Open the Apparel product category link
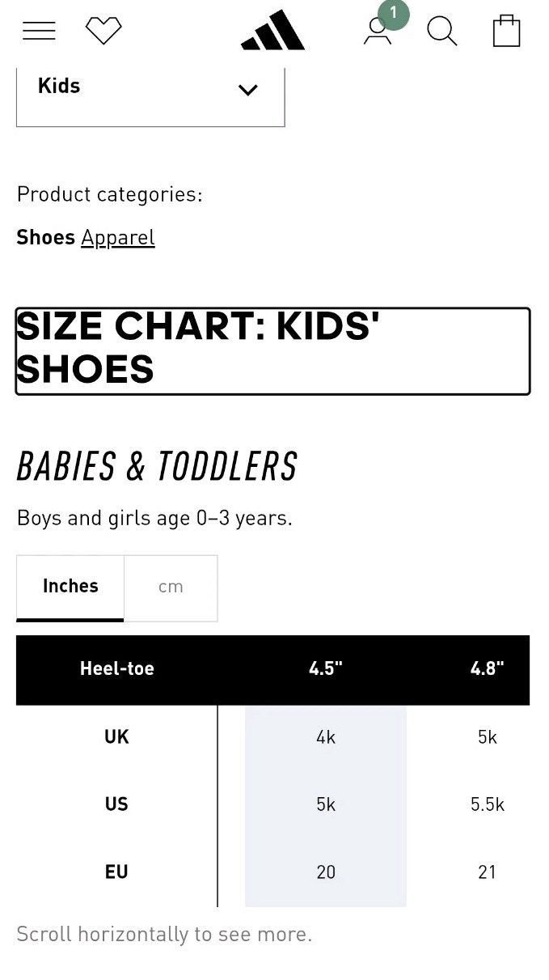Viewport: 549px width, 980px height. (x=118, y=238)
